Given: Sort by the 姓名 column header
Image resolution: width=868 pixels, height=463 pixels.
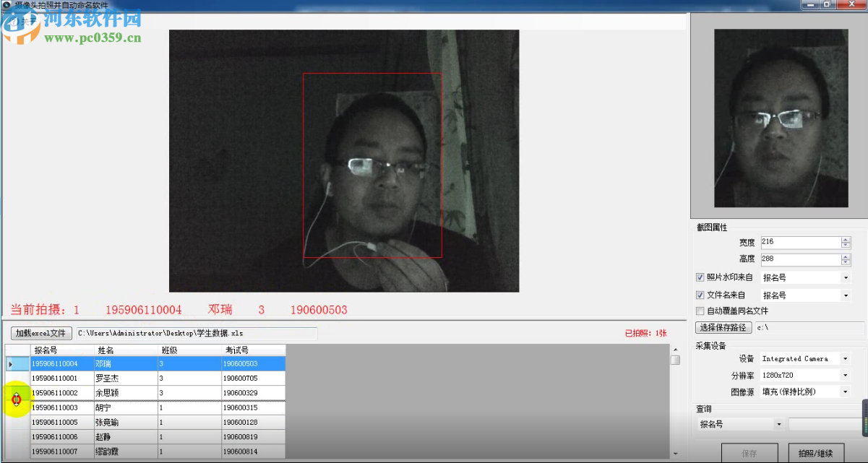Looking at the screenshot, I should click(126, 350).
